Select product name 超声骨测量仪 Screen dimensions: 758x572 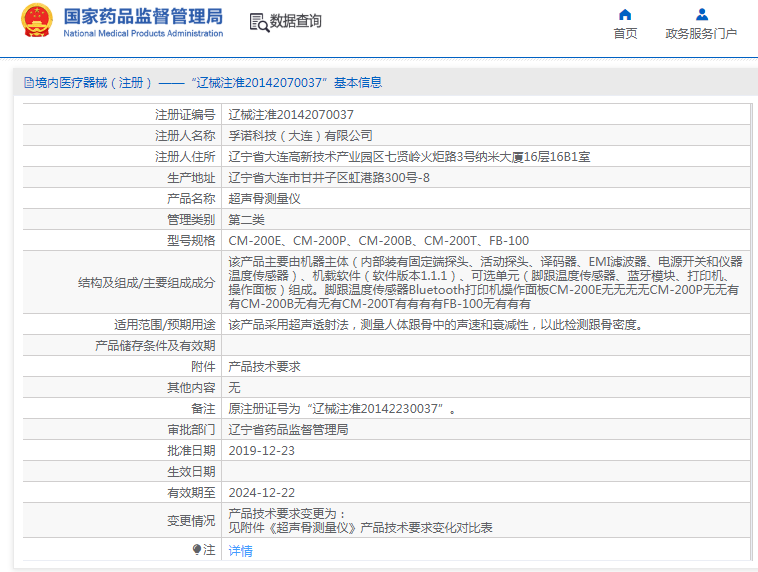[x=264, y=199]
